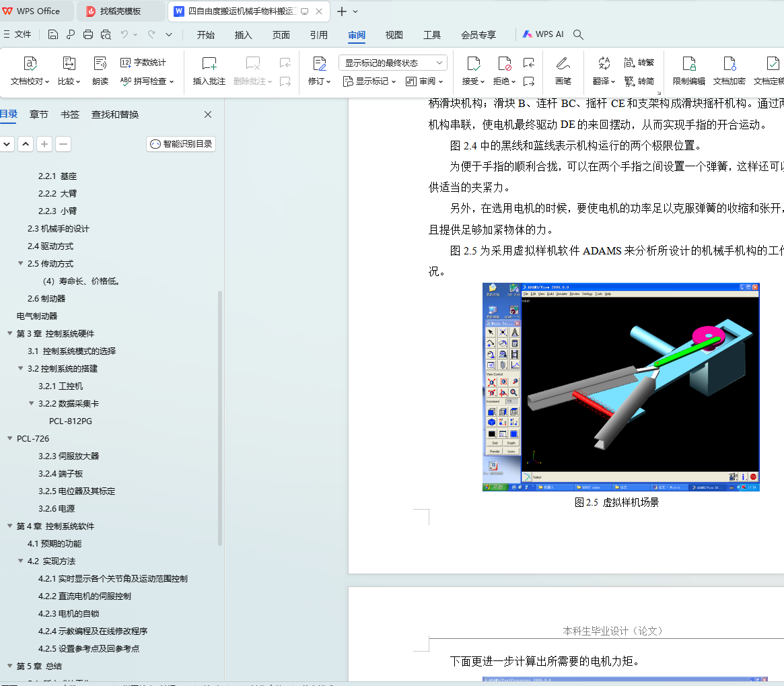The height and width of the screenshot is (686, 784).
Task: Open Print Preview icon in quick toolbar
Action: (106, 34)
